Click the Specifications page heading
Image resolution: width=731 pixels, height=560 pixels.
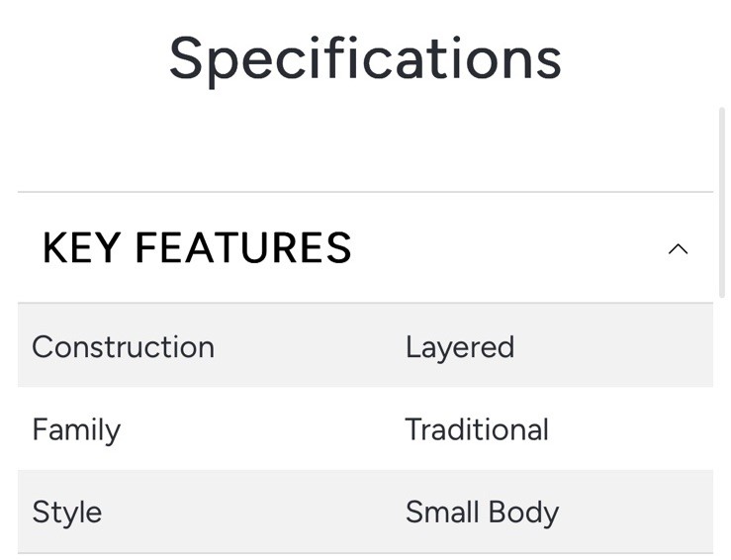pyautogui.click(x=365, y=58)
